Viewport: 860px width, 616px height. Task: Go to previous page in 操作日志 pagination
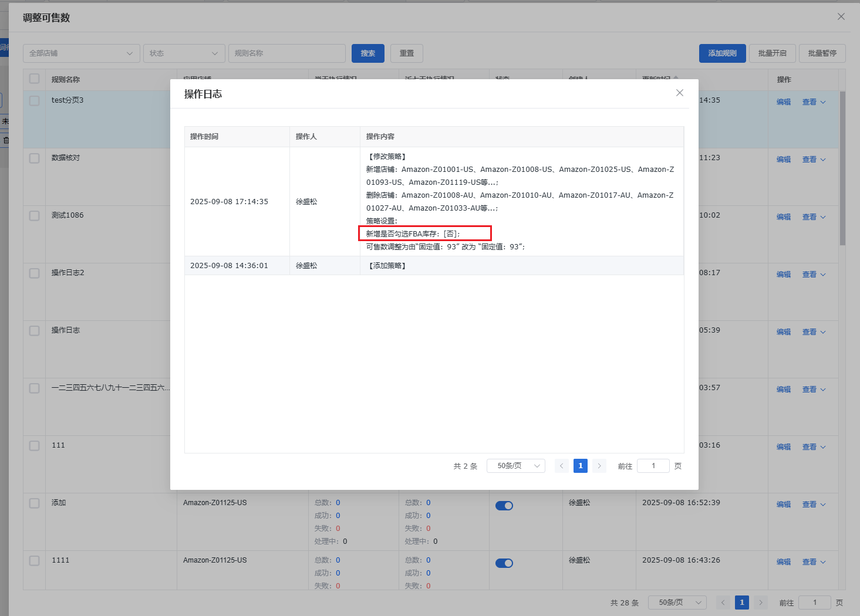click(x=562, y=466)
